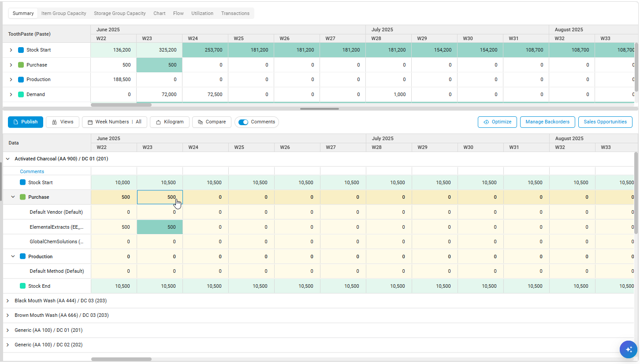Click the data grid horizontal scrollbar at bottom
Screen dimensions: 640x364
pos(121,359)
